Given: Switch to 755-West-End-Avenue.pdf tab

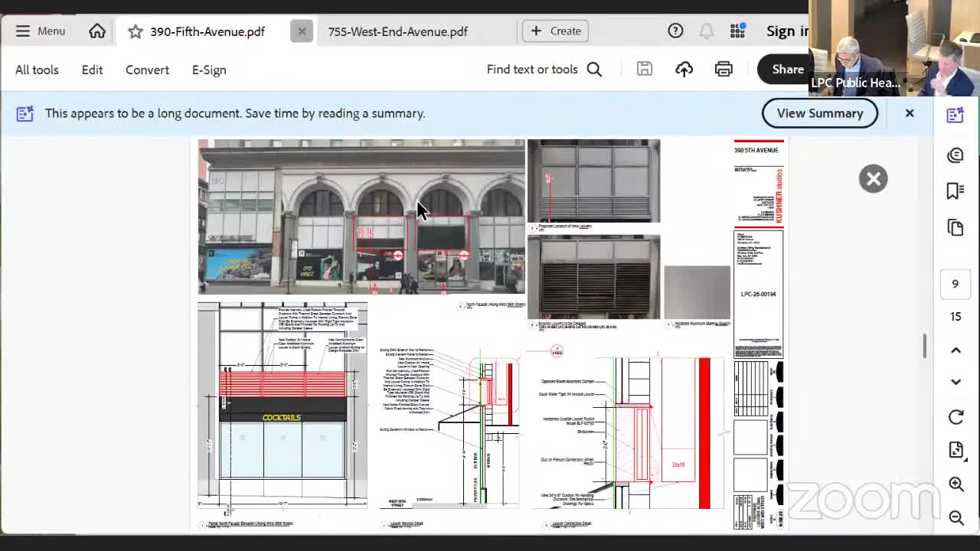Looking at the screenshot, I should 397,31.
